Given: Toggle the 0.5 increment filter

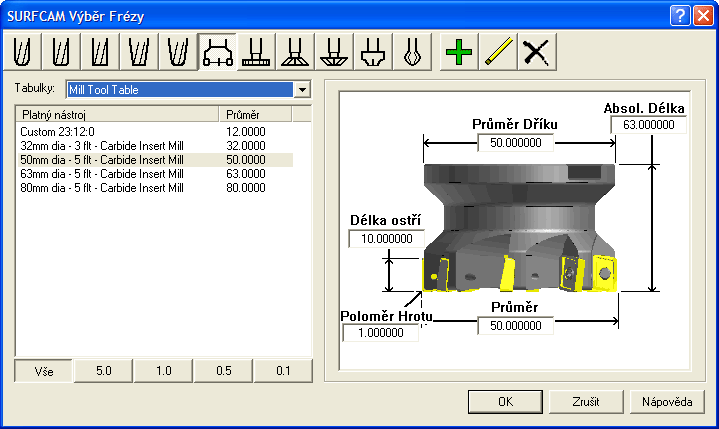Looking at the screenshot, I should coord(223,371).
